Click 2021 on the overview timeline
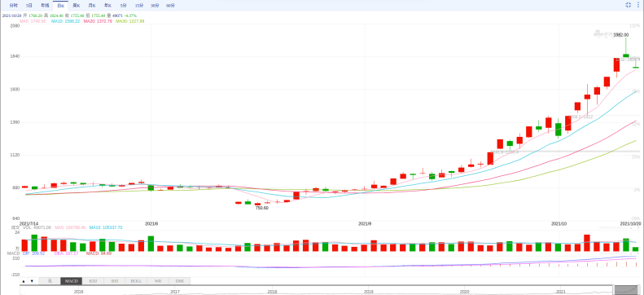Screen dimensions: 644x295 click(x=561, y=292)
